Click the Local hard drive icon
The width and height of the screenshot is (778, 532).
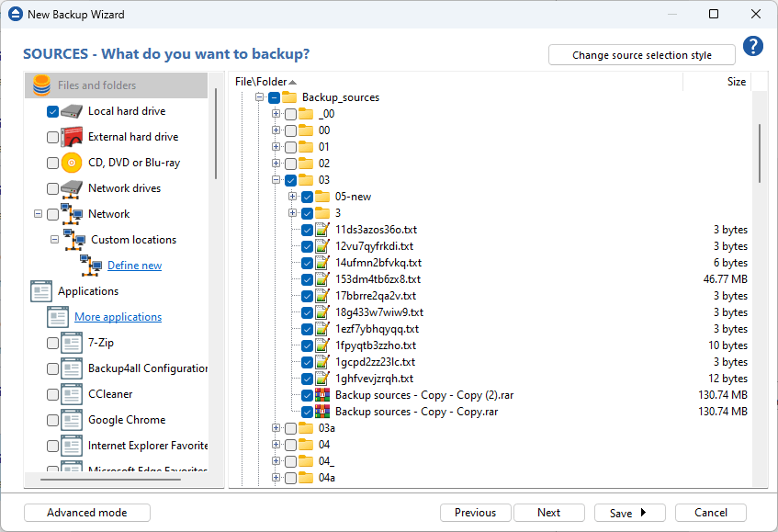73,111
